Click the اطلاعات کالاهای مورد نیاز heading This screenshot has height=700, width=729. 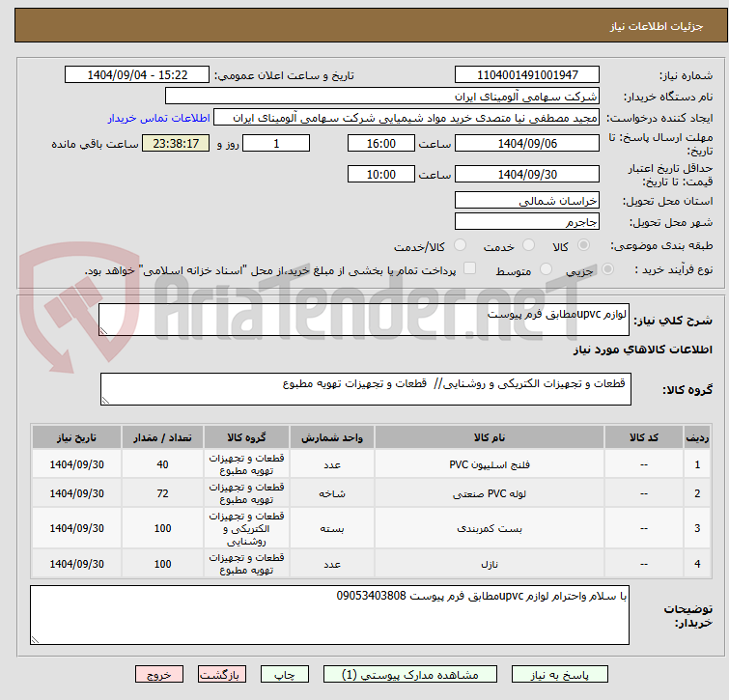tap(642, 350)
